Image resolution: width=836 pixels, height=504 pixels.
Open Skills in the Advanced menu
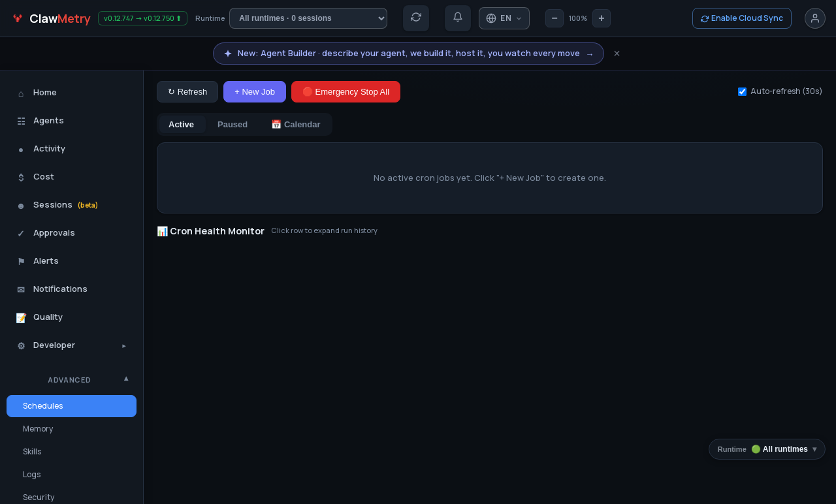point(71,452)
